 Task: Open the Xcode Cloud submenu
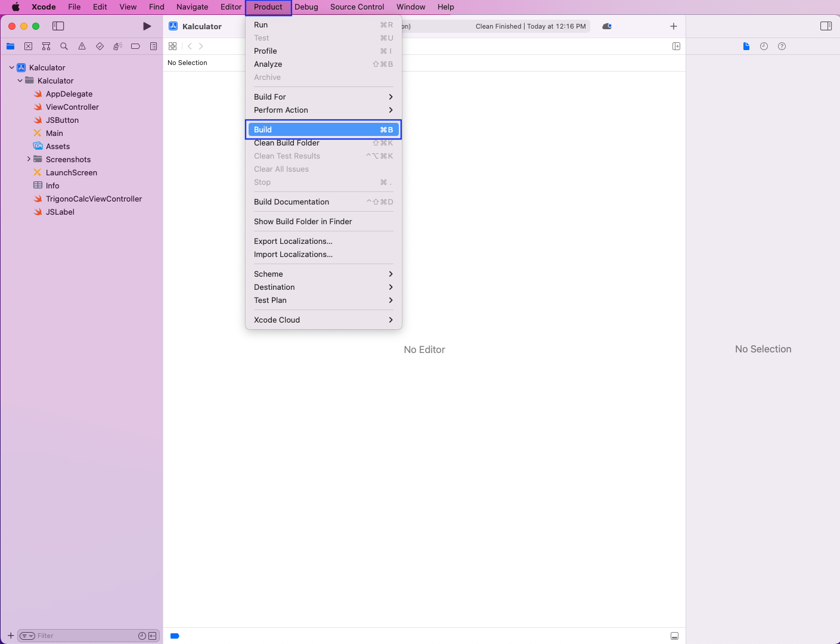324,320
